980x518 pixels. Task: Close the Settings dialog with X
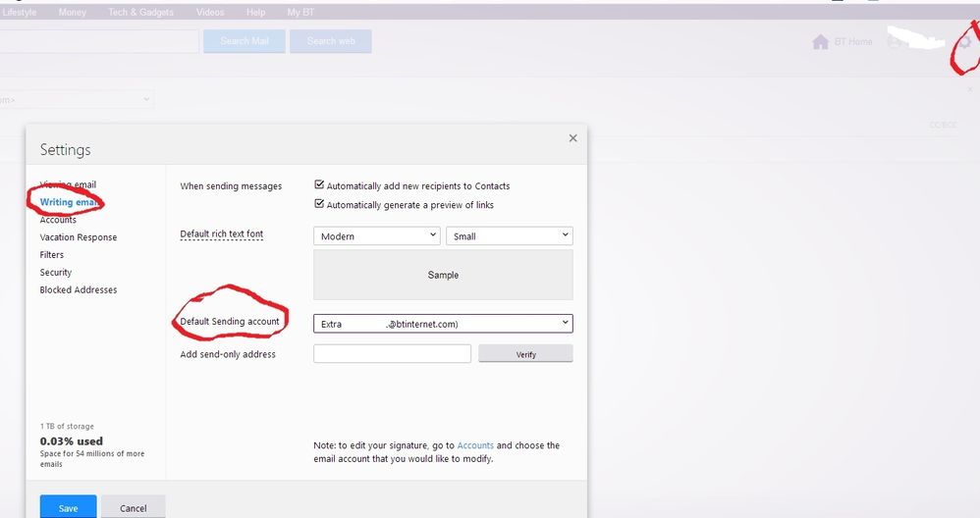(572, 138)
